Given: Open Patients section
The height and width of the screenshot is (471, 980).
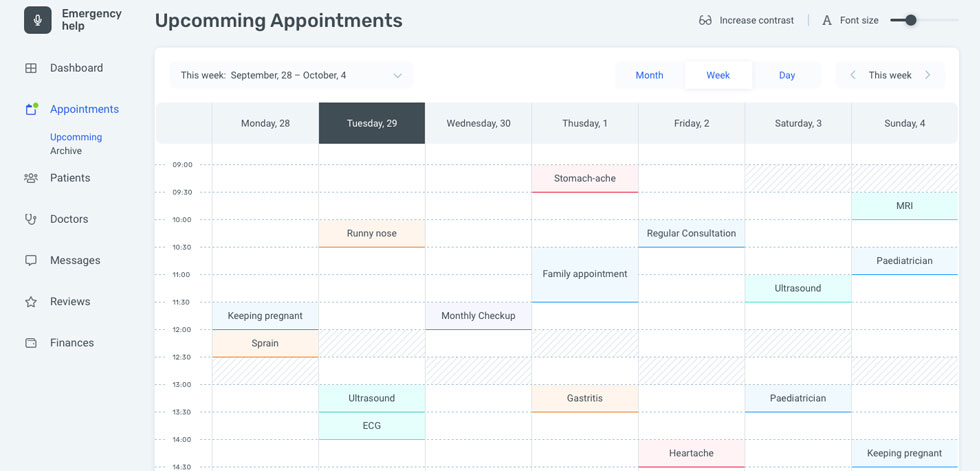Looking at the screenshot, I should (70, 178).
